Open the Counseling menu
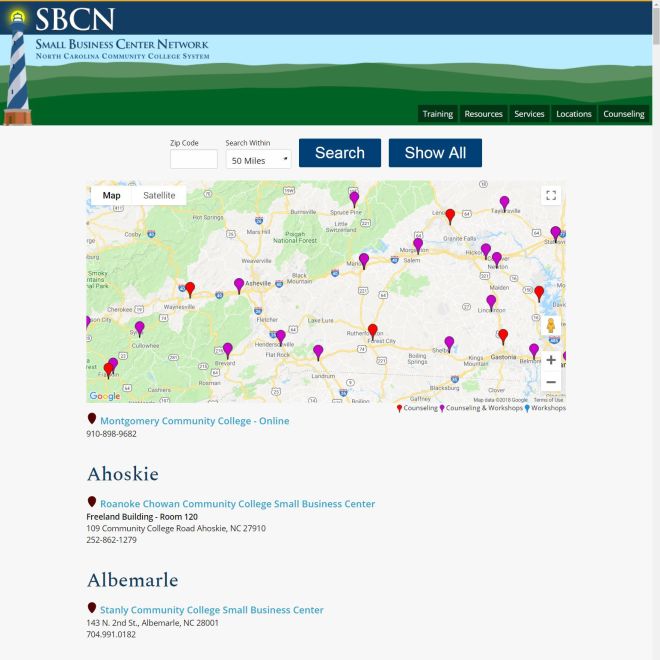Image resolution: width=660 pixels, height=660 pixels. pos(624,114)
